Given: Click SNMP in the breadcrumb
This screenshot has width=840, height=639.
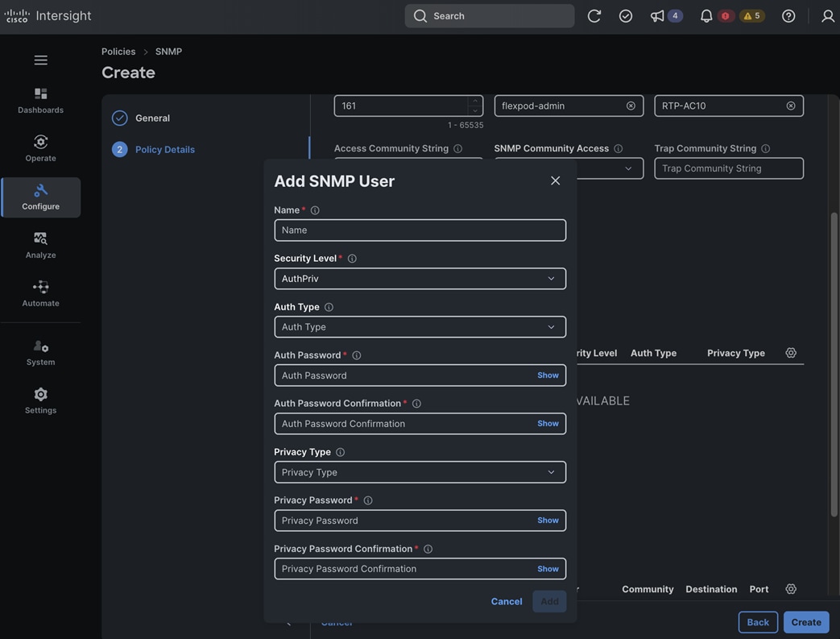Looking at the screenshot, I should coord(169,52).
